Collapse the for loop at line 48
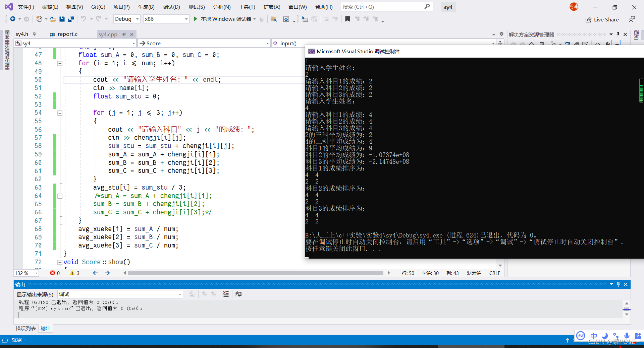Viewport: 644px width, 348px height. 60,63
